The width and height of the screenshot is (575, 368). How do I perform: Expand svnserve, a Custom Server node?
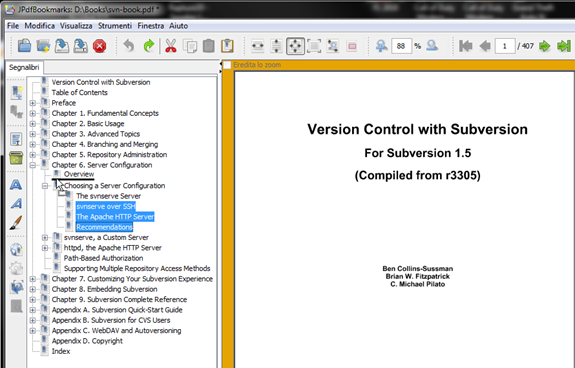point(45,238)
